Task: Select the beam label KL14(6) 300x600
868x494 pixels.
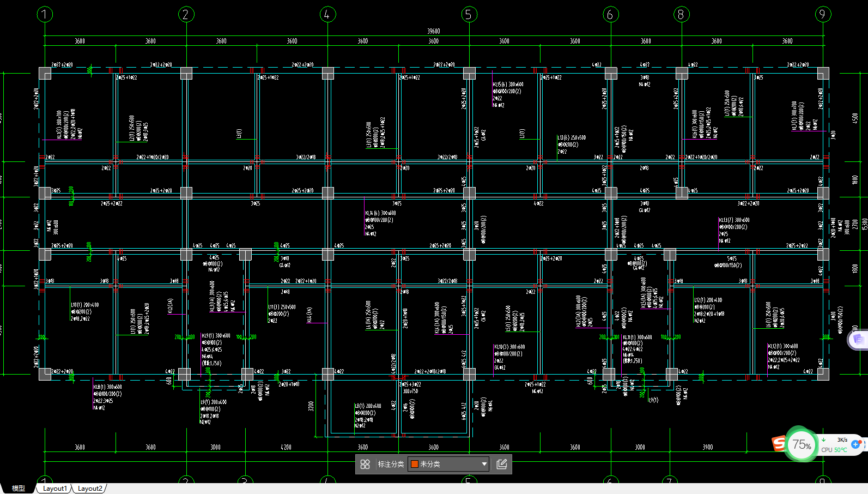Action: (x=380, y=213)
